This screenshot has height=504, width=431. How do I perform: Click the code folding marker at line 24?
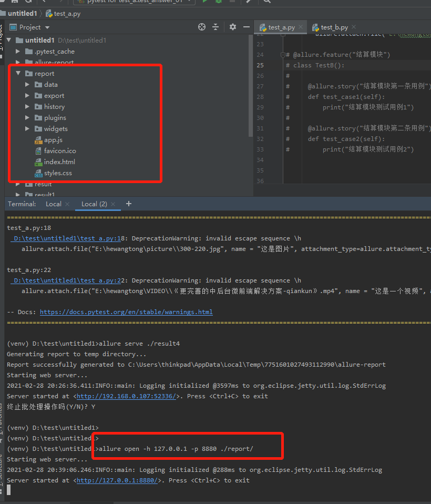(x=283, y=55)
